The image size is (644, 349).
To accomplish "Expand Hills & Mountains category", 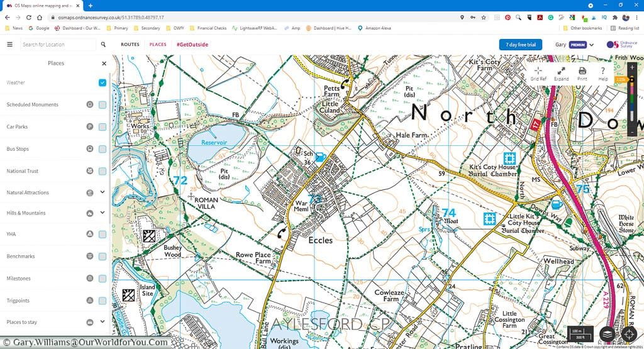I will 103,213.
